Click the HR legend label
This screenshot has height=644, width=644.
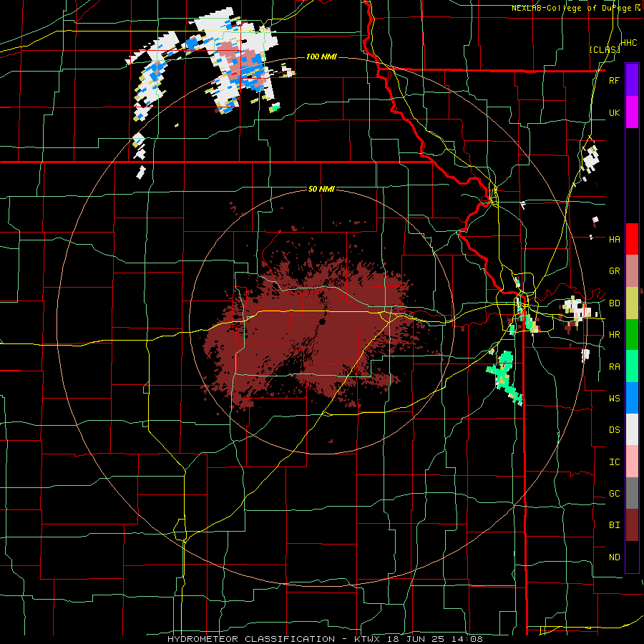[x=615, y=335]
